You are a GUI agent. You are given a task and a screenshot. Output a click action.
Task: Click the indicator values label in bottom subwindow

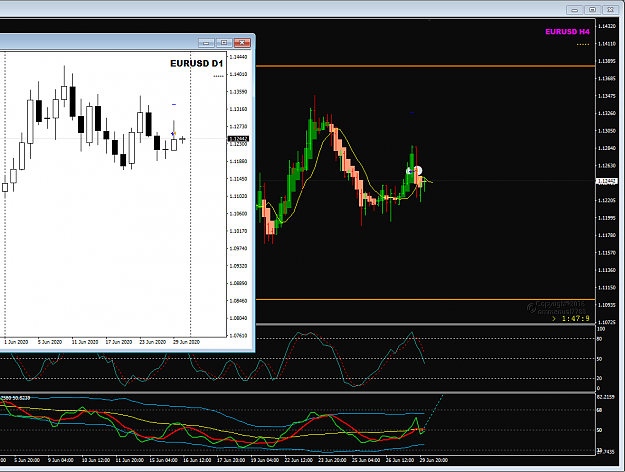[15, 398]
